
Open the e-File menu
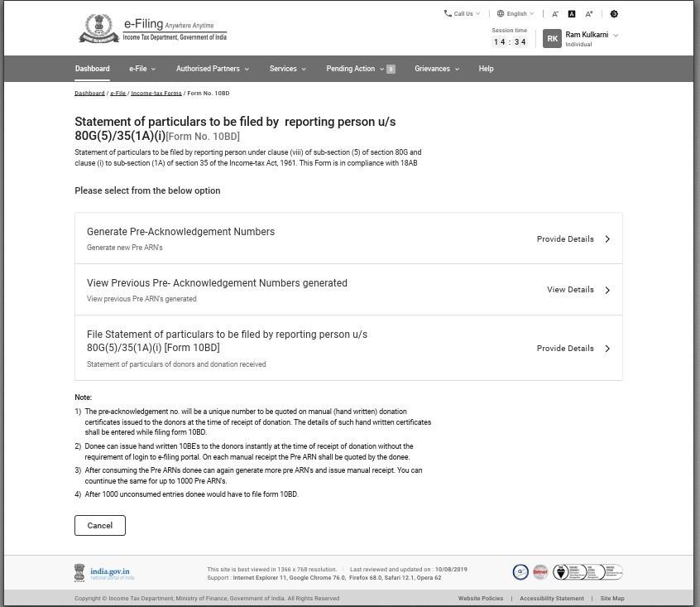pyautogui.click(x=142, y=69)
